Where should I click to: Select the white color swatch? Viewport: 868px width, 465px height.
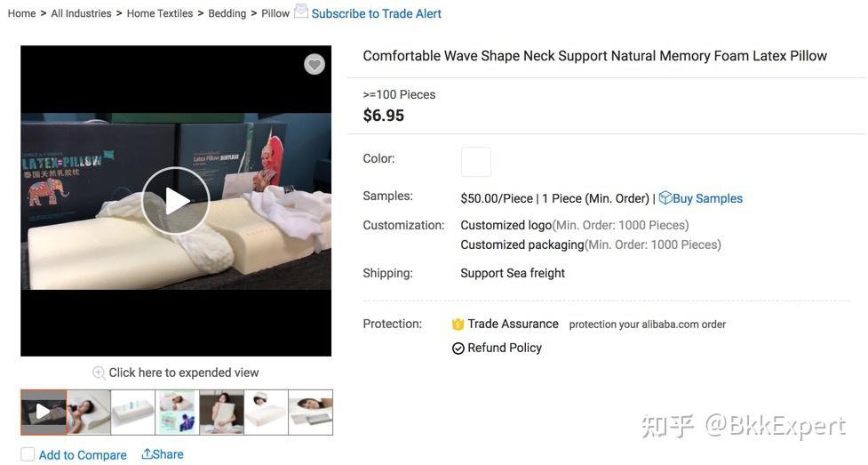(476, 162)
